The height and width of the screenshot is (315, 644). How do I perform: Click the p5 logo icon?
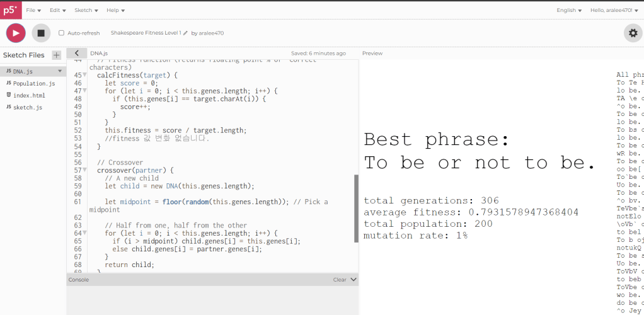pos(11,10)
